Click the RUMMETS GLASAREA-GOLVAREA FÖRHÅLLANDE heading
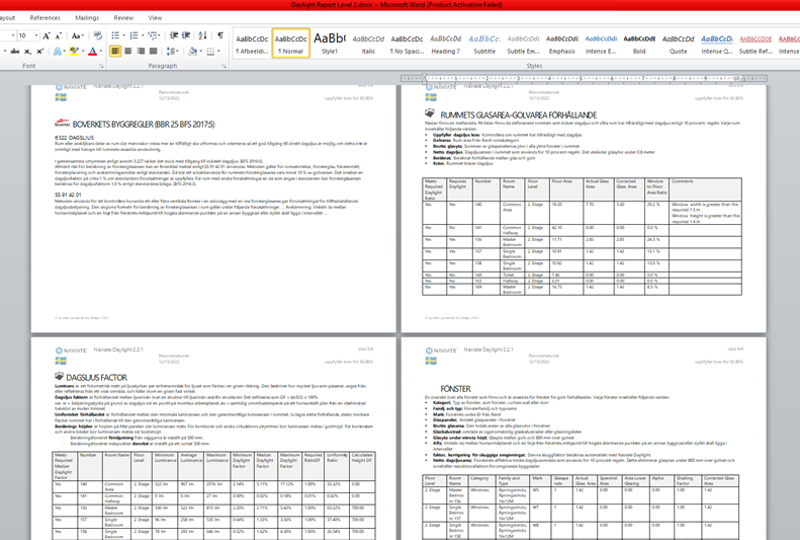 pyautogui.click(x=518, y=115)
